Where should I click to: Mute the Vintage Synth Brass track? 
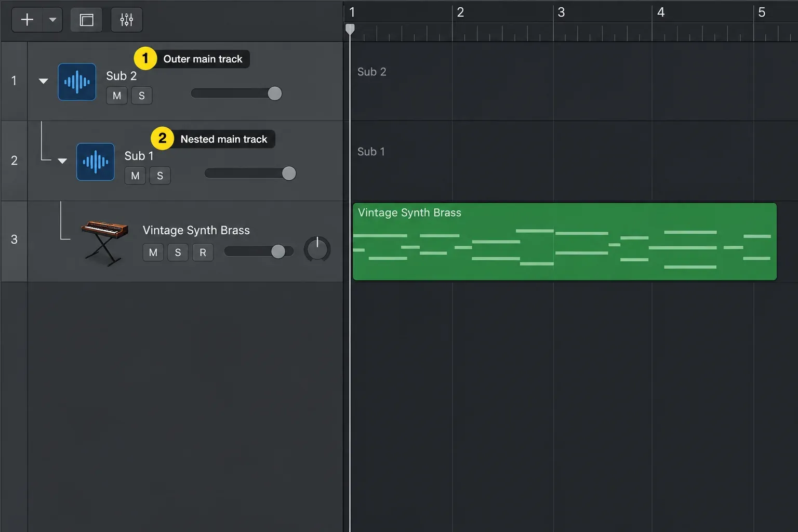coord(153,252)
